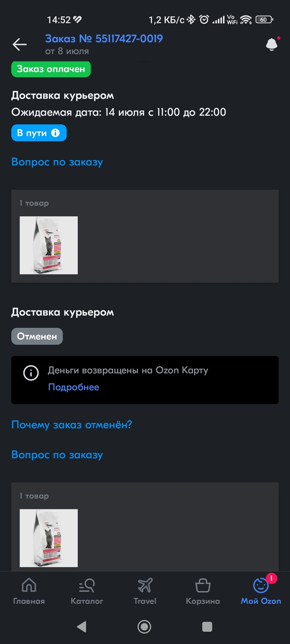Open Главная home tab

(x=29, y=591)
